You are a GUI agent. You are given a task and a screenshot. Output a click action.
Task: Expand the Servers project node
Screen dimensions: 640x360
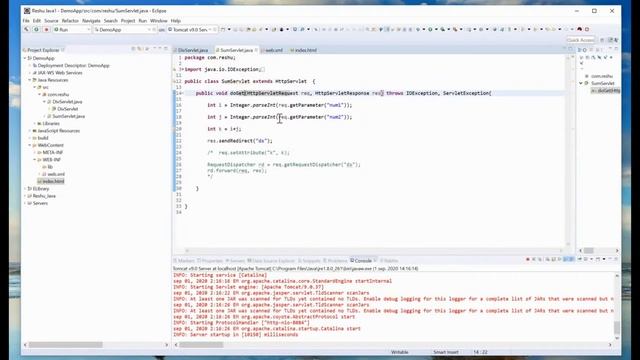pos(25,203)
